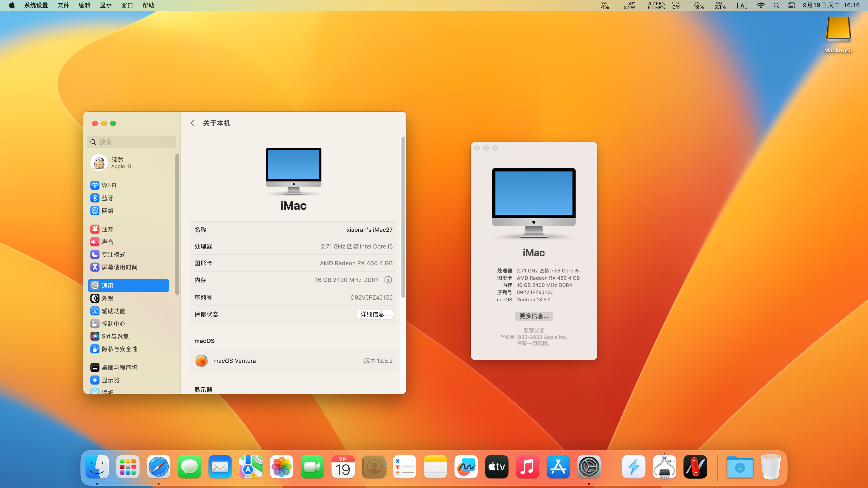Open Control Center in menu bar
868x488 pixels.
pos(792,5)
